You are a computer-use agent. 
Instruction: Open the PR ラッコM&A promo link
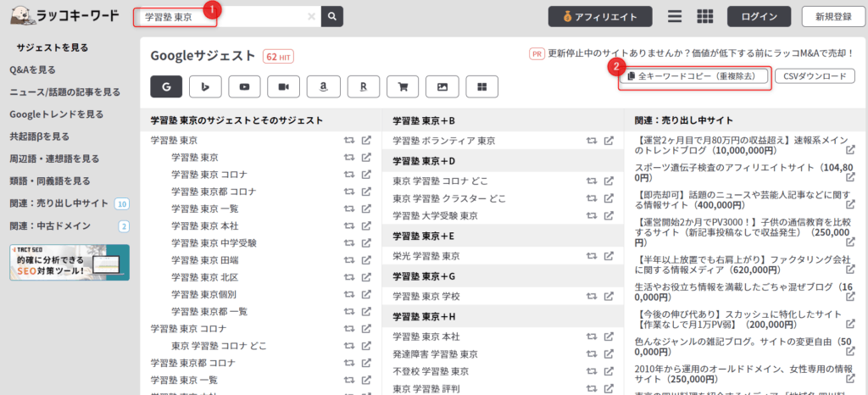point(693,53)
